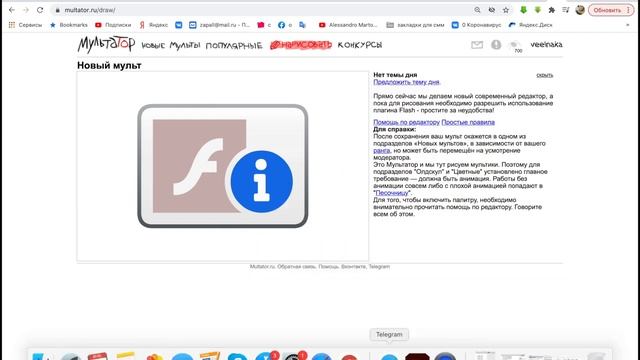Open the Bookmarks star bookmark
The height and width of the screenshot is (360, 640).
pyautogui.click(x=69, y=25)
